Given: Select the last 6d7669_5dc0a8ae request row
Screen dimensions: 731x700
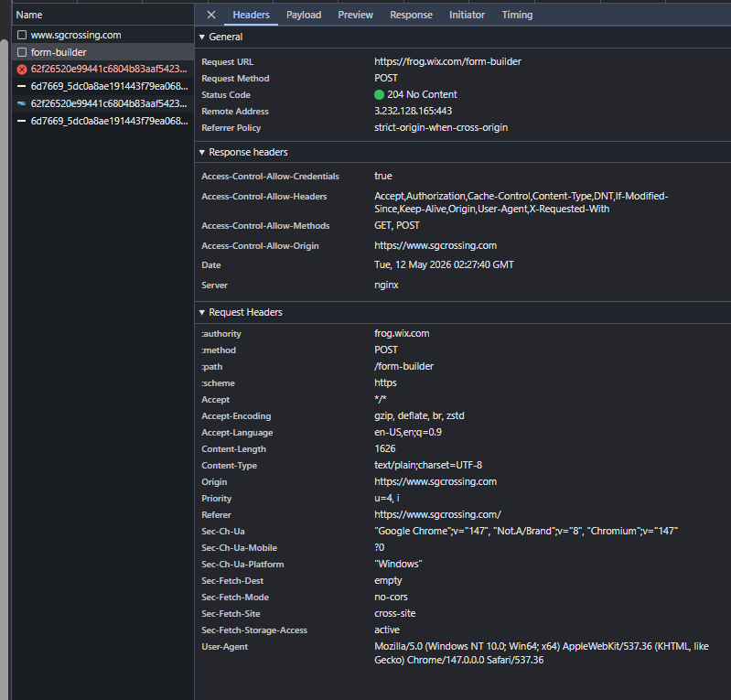Looking at the screenshot, I should point(102,121).
